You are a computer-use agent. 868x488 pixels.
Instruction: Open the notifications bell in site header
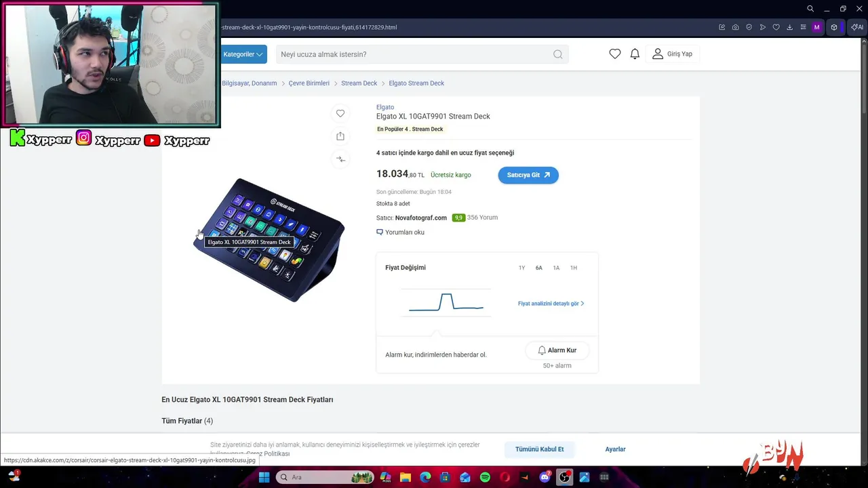tap(635, 54)
